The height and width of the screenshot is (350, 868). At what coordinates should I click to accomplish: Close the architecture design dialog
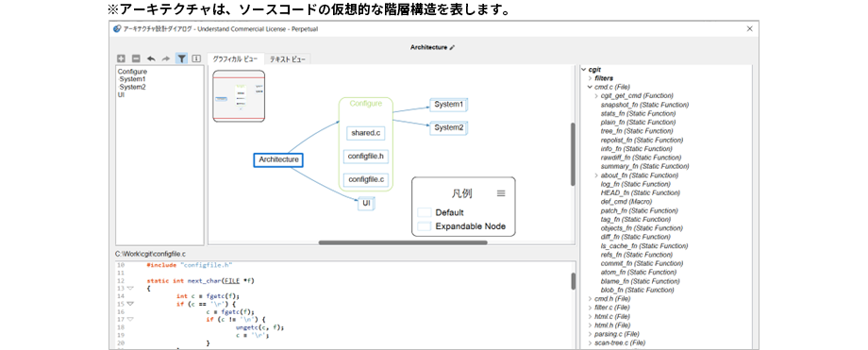click(x=750, y=29)
